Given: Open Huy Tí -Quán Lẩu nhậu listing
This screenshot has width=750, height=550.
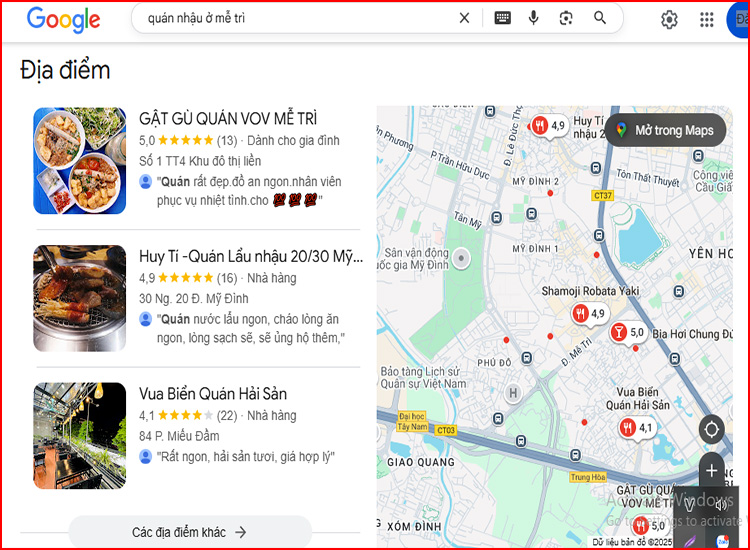Looking at the screenshot, I should (251, 256).
